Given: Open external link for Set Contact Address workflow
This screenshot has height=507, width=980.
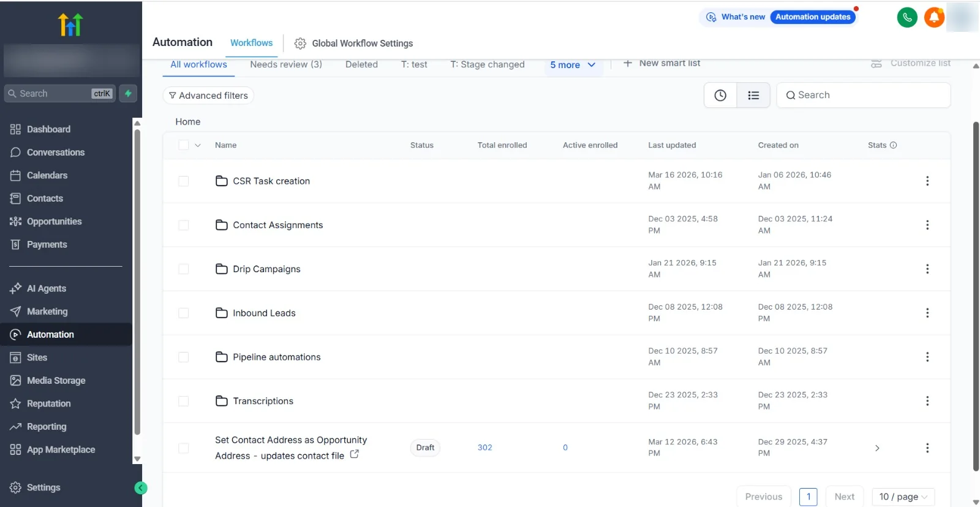Looking at the screenshot, I should point(354,454).
